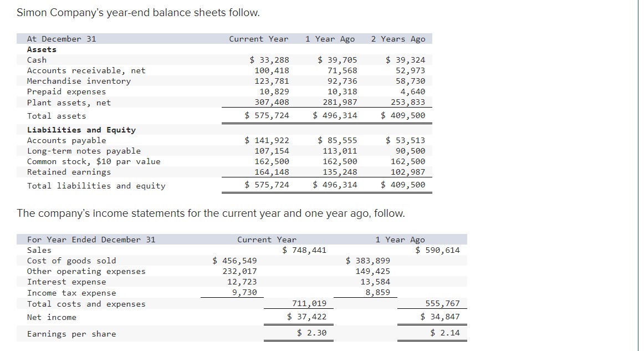Click the Net income value $37,422
This screenshot has width=644, height=351.
[306, 317]
